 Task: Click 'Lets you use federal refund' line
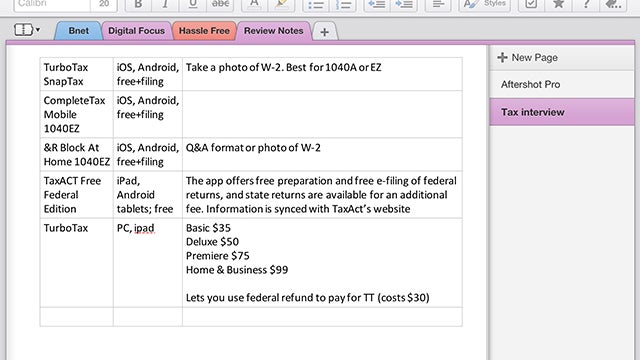pyautogui.click(x=307, y=298)
